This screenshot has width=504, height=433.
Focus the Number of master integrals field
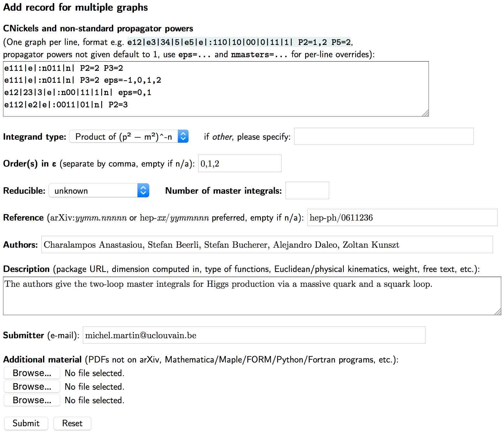pos(307,191)
